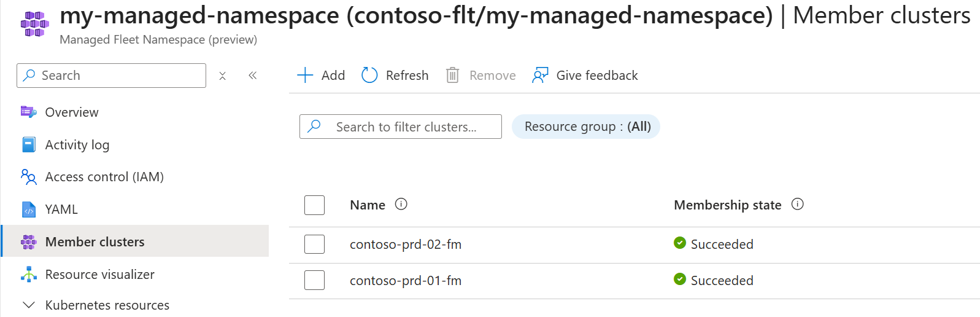
Task: Open the Activity log page
Action: coord(77,145)
